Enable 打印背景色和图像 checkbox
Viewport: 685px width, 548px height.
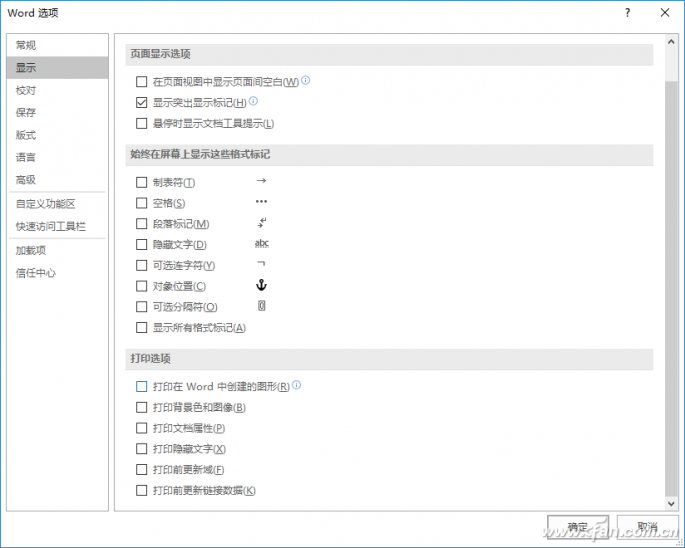click(141, 407)
